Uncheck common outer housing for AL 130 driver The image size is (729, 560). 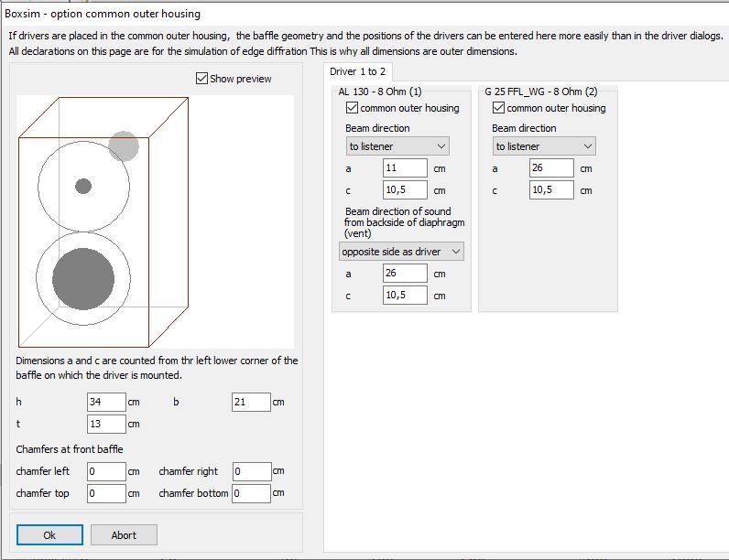[352, 108]
